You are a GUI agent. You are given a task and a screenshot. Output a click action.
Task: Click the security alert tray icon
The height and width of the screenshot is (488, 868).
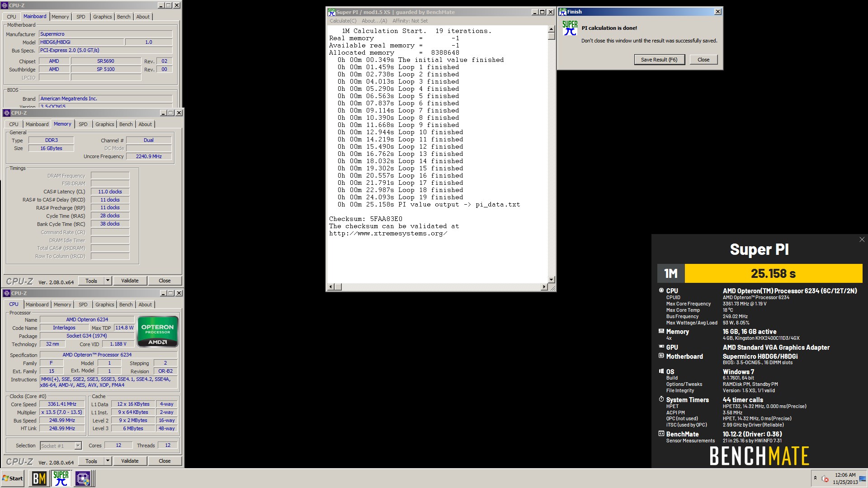point(825,479)
